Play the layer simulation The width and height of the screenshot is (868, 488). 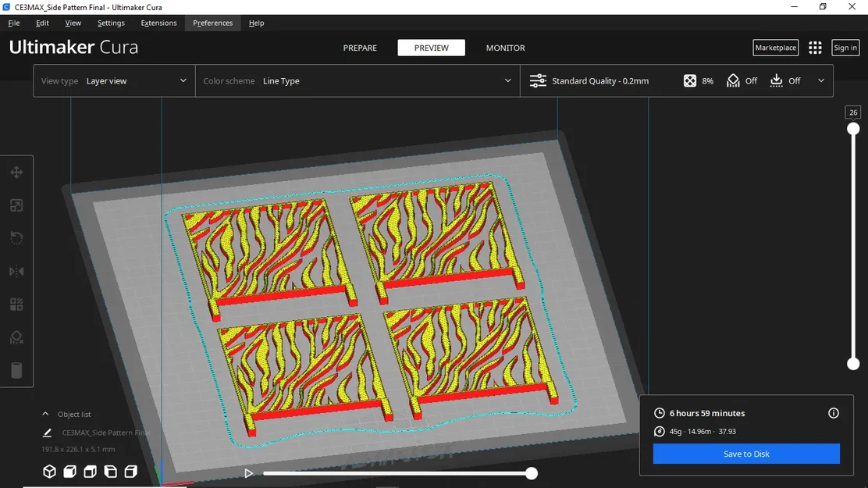[x=248, y=473]
